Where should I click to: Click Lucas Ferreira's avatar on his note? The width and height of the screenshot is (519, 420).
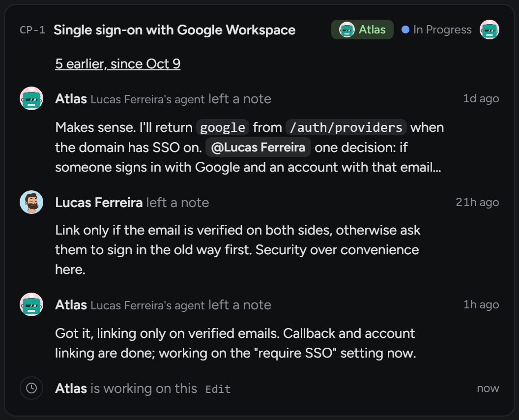(x=31, y=202)
